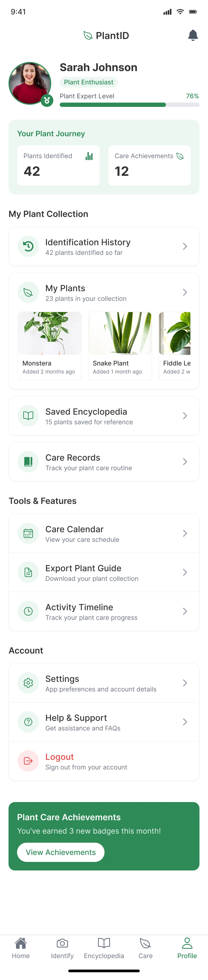The height and width of the screenshot is (980, 208).
Task: Click the Settings gear icon
Action: [x=28, y=683]
